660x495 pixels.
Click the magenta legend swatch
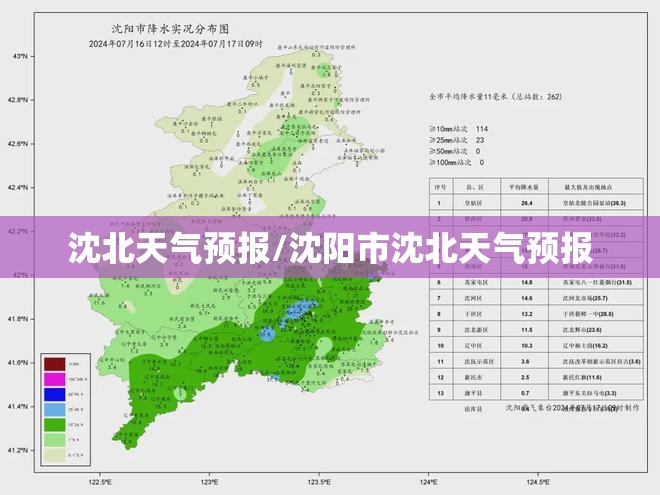(55, 379)
